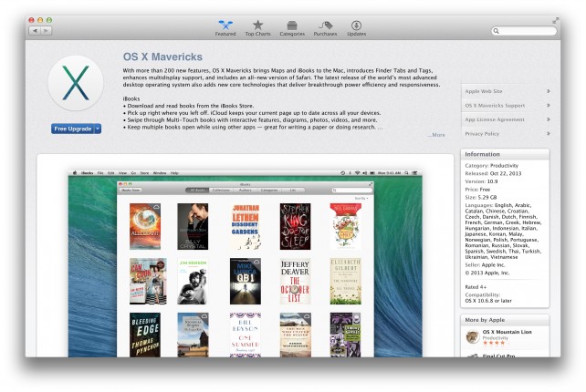This screenshot has height=392, width=586.
Task: Click the Information panel header
Action: point(505,154)
